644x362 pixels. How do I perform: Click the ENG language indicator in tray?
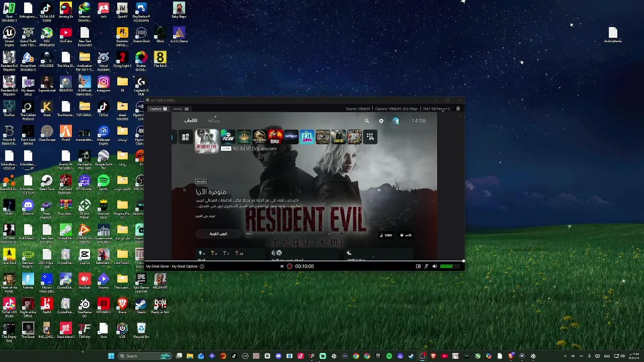[x=607, y=356]
